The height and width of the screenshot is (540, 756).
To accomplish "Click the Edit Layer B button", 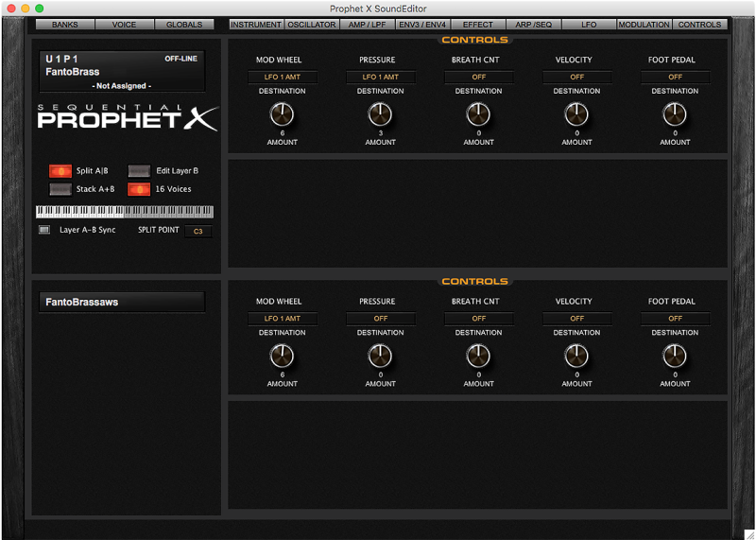I will coord(139,171).
